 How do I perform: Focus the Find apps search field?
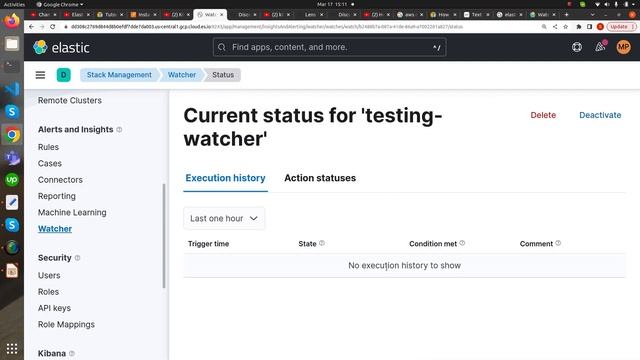[x=329, y=47]
